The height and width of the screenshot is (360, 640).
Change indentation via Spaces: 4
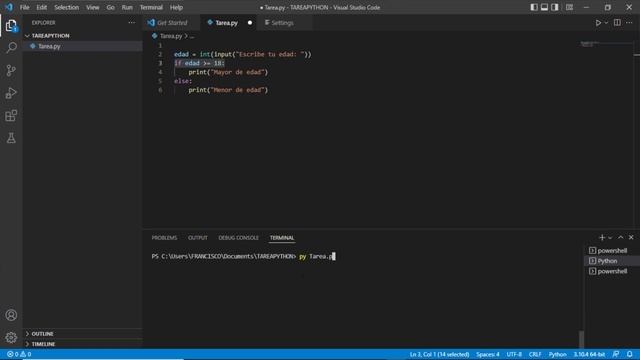(487, 354)
